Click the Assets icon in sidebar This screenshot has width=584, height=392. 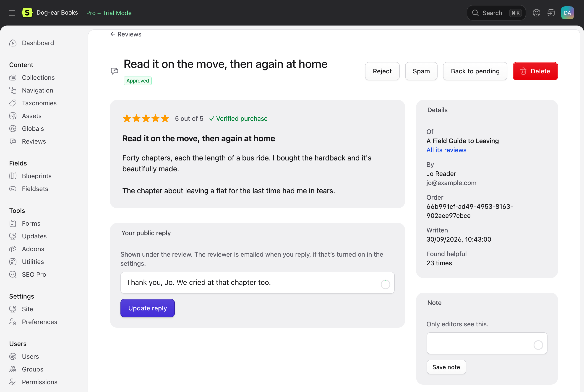pos(13,116)
